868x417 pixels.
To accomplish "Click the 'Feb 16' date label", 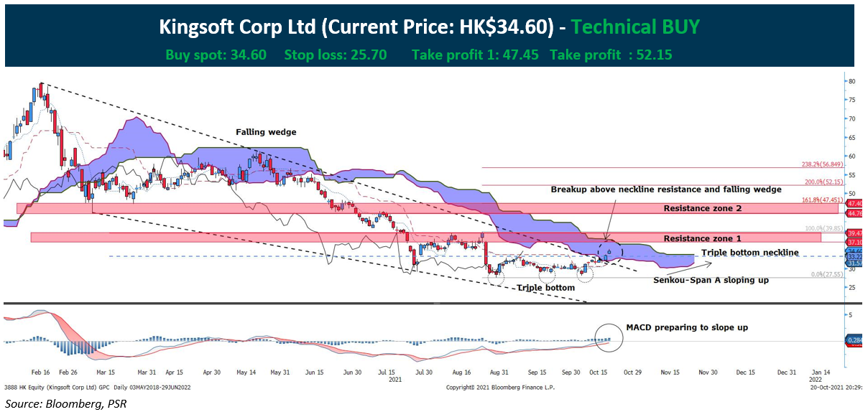I will [x=40, y=373].
